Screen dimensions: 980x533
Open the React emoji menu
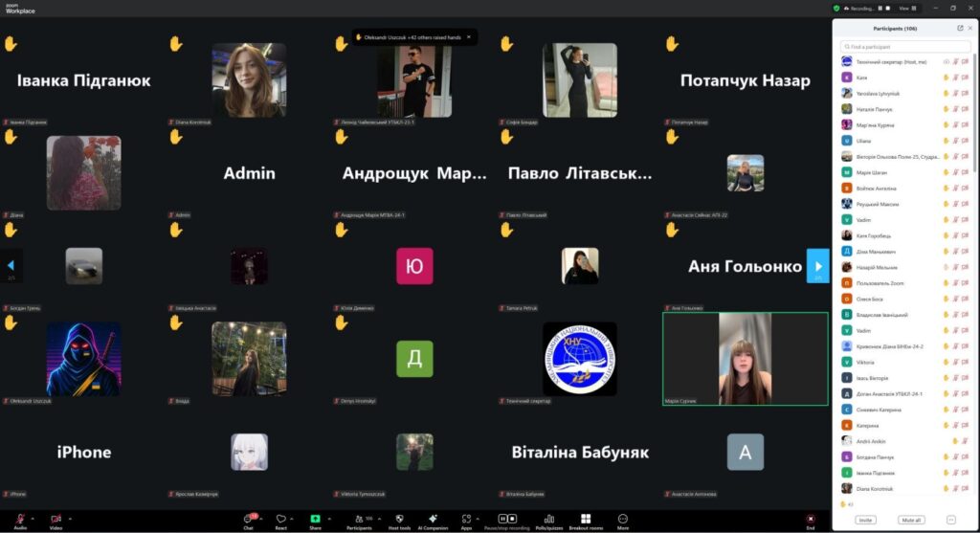(x=281, y=520)
